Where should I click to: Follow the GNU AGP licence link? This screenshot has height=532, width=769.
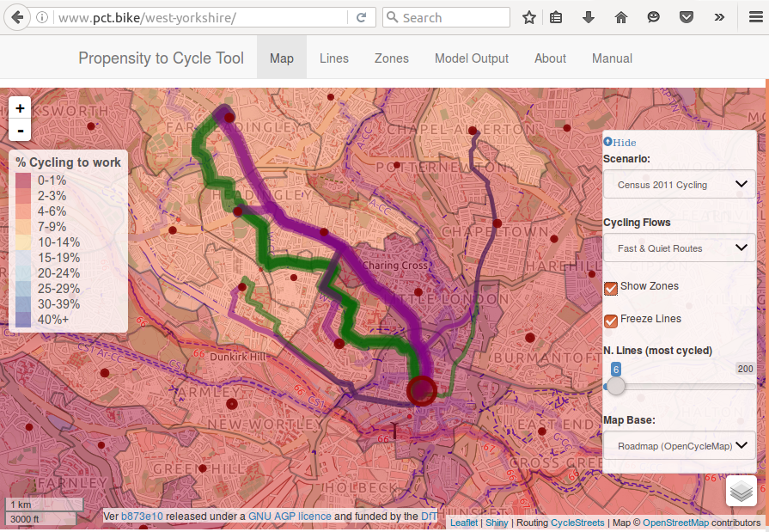coord(290,517)
